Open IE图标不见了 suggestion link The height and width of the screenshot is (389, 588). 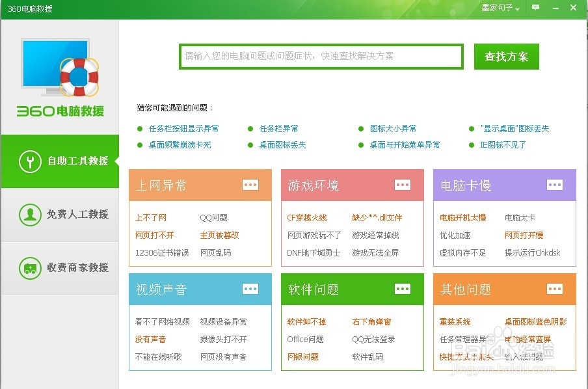click(x=503, y=145)
